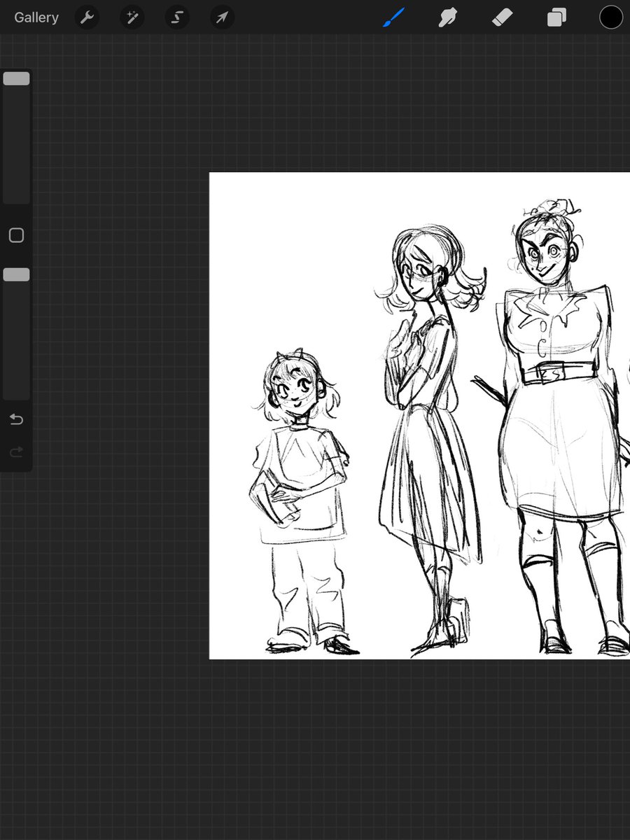Open the Gallery view
This screenshot has height=840, width=630.
(x=36, y=17)
